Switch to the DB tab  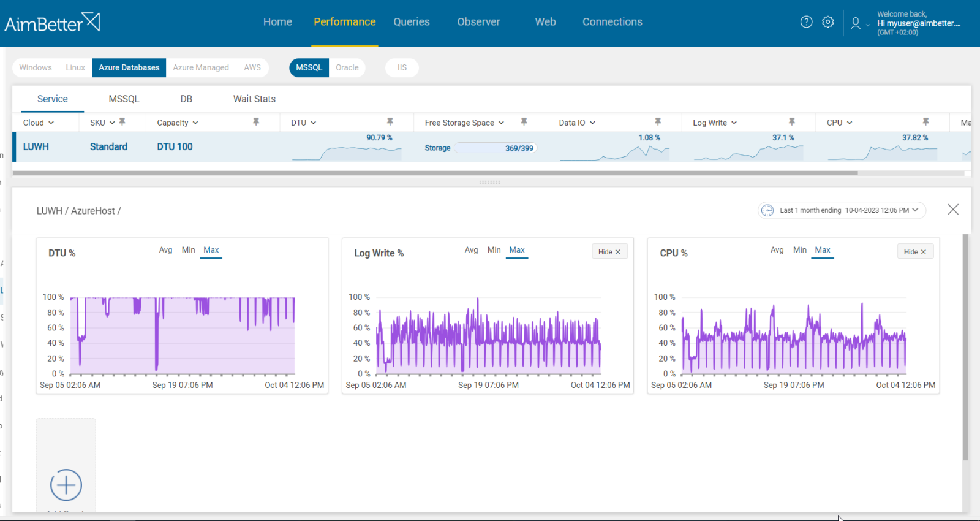coord(186,99)
